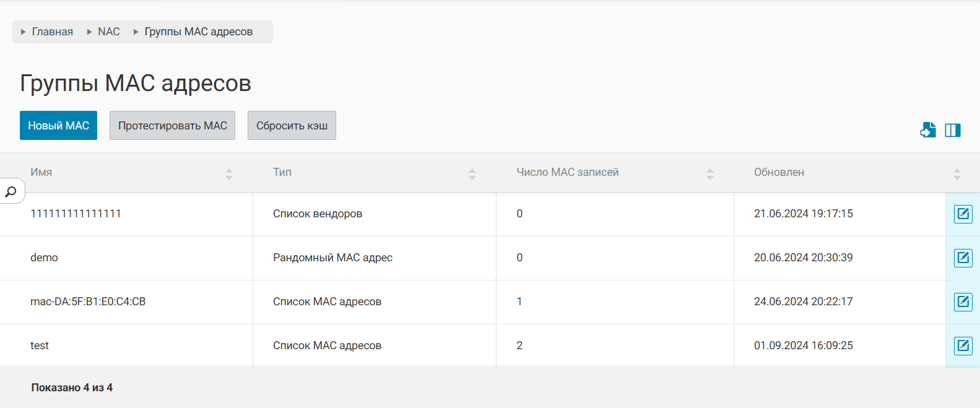Viewport: 980px width, 408px height.
Task: Select the demo row name
Action: click(44, 258)
